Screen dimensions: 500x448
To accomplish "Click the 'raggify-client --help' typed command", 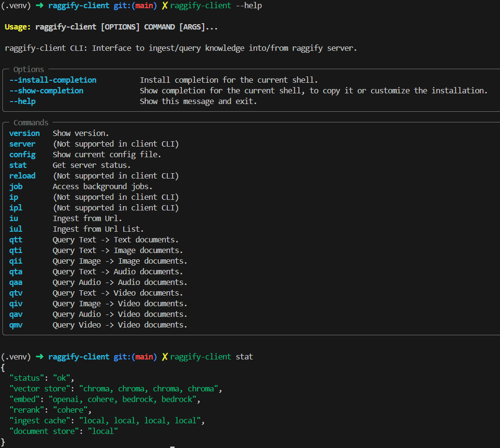I will pos(216,6).
